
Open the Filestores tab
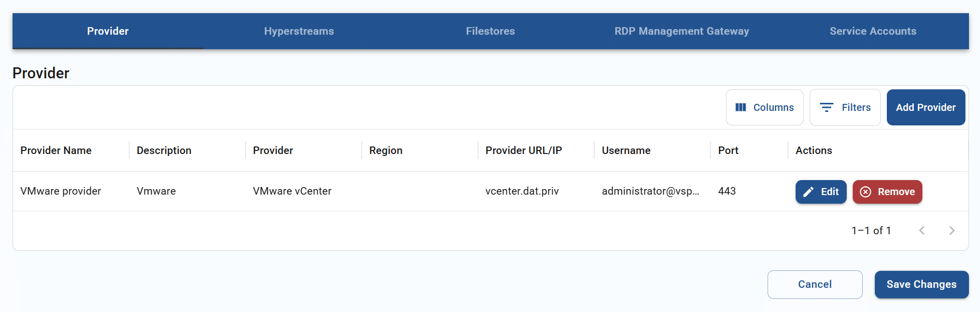coord(490,31)
